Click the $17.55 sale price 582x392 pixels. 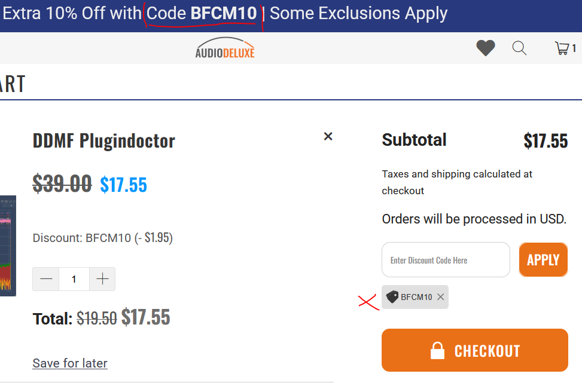123,185
